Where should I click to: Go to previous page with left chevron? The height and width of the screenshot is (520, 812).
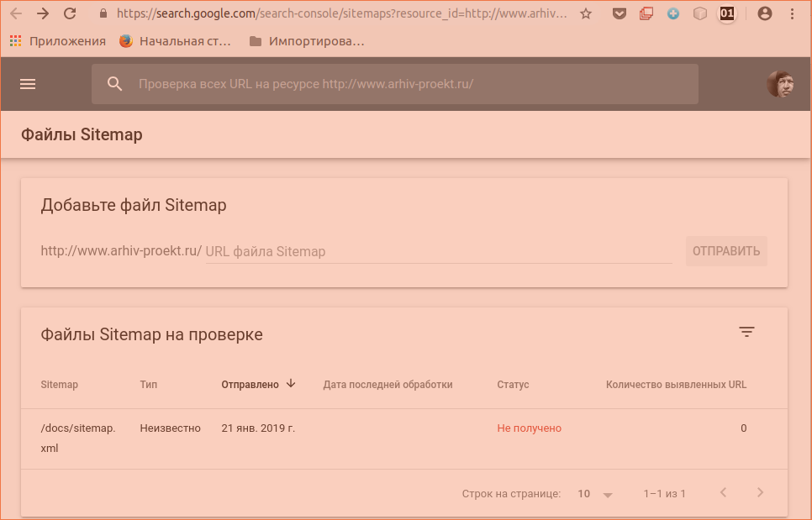[723, 492]
